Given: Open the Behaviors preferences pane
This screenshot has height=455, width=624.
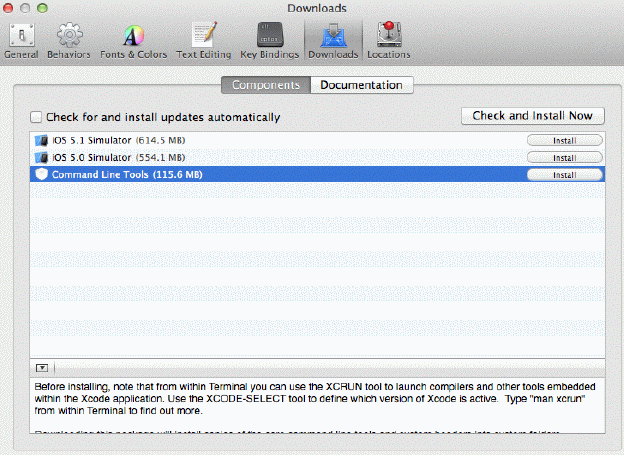Looking at the screenshot, I should [69, 39].
